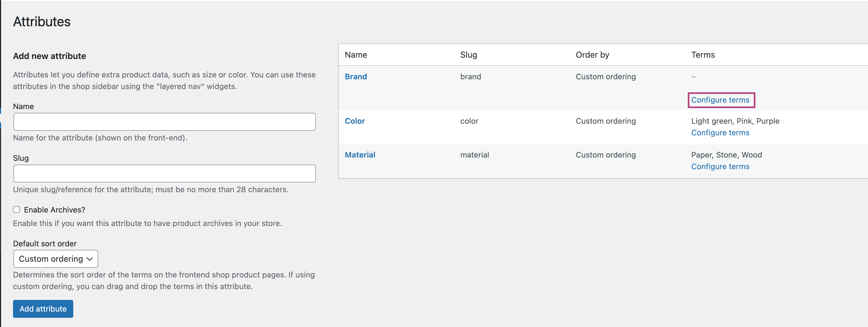Viewport: 868px width, 327px height.
Task: Configure terms for Brand attribute
Action: [x=720, y=100]
